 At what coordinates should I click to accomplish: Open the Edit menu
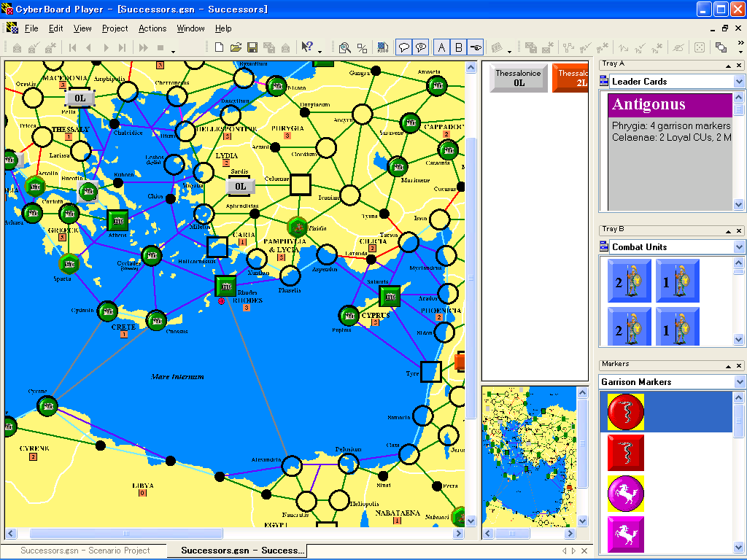pos(55,28)
